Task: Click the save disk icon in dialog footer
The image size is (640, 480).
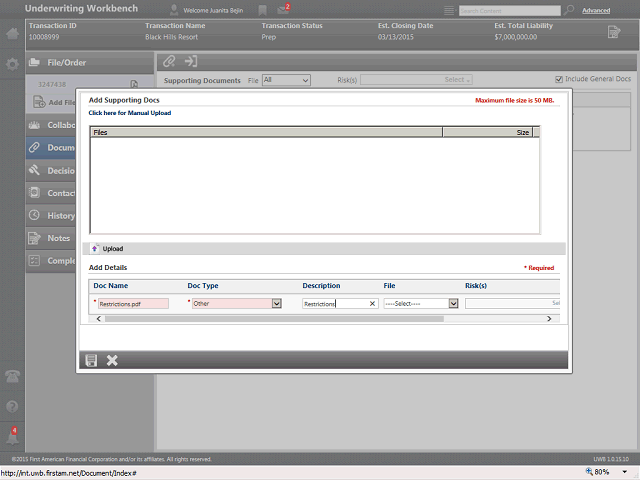Action: coord(91,360)
